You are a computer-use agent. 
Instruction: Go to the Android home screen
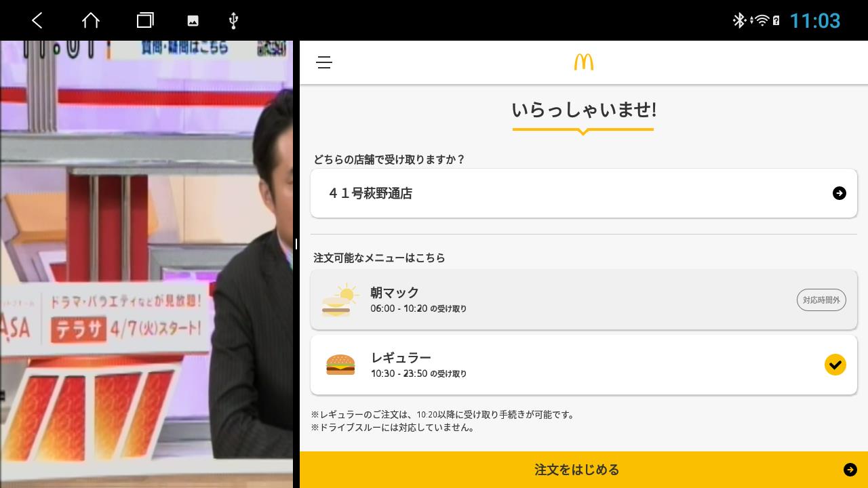91,20
